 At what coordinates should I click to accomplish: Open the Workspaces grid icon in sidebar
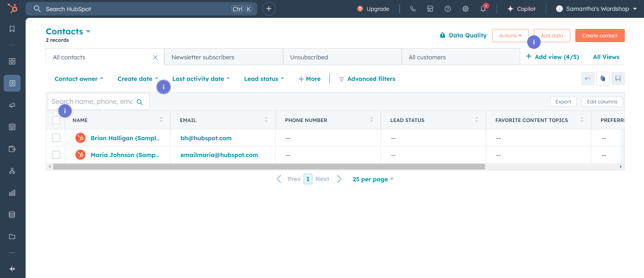12,61
